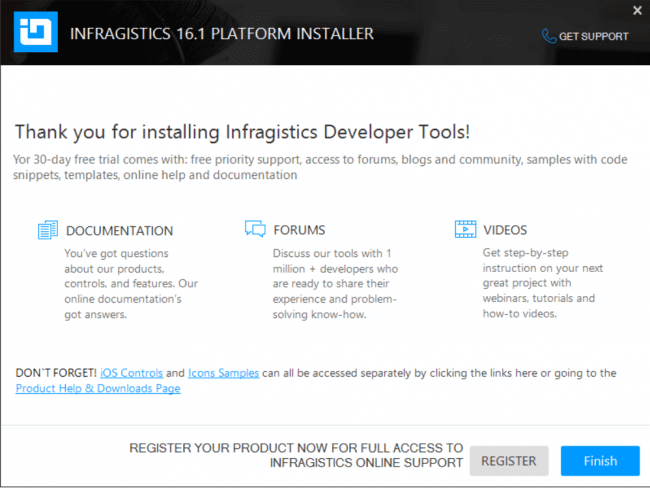This screenshot has height=488, width=650.
Task: Open the GET SUPPORT link
Action: click(593, 36)
